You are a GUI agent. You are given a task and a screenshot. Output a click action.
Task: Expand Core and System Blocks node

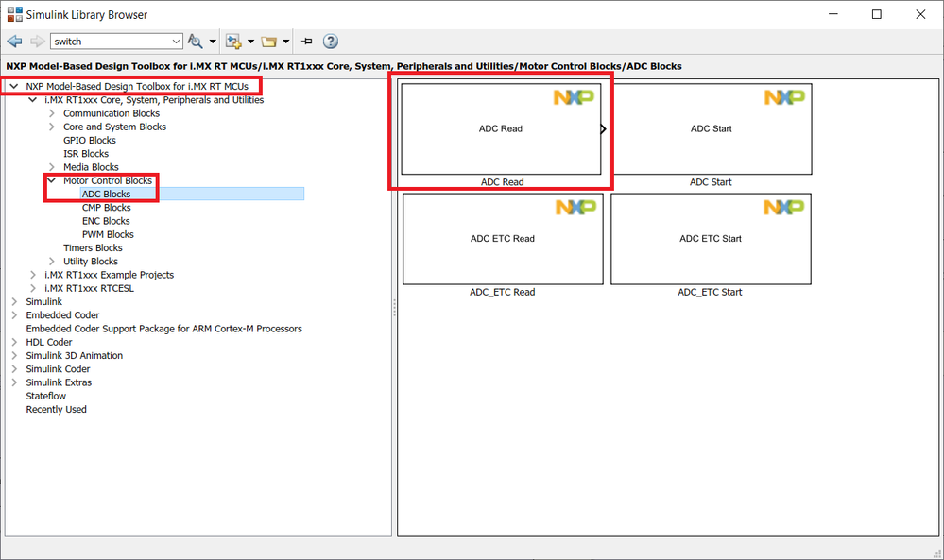coord(52,127)
